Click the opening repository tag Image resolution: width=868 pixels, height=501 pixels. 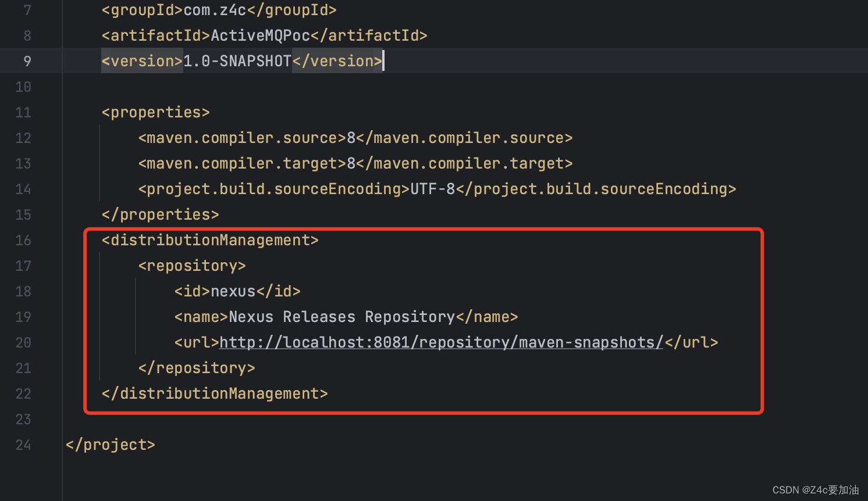point(192,266)
